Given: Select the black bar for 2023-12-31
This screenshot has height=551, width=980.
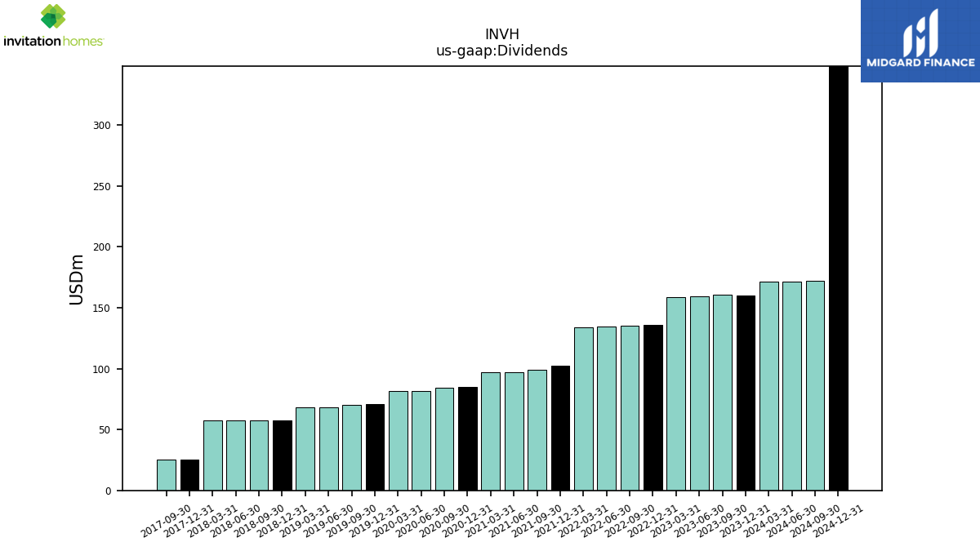Looking at the screenshot, I should click(746, 393).
